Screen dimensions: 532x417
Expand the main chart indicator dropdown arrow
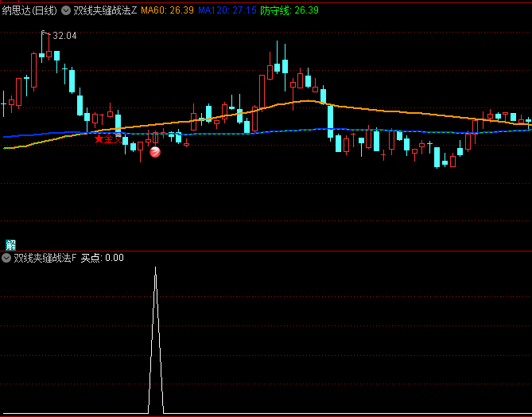(x=65, y=10)
